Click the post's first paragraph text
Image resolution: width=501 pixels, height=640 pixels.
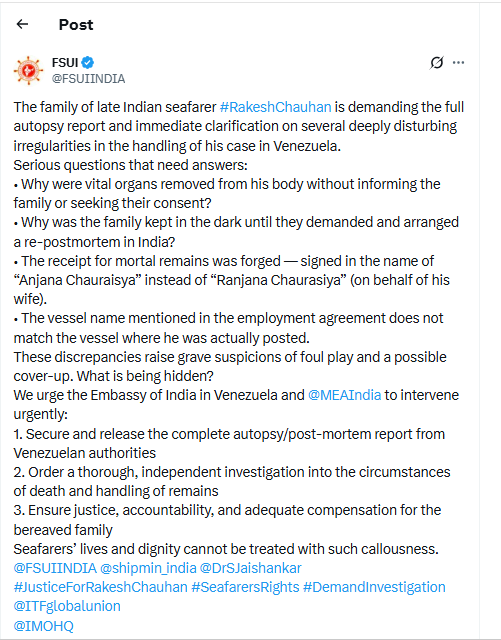click(239, 126)
